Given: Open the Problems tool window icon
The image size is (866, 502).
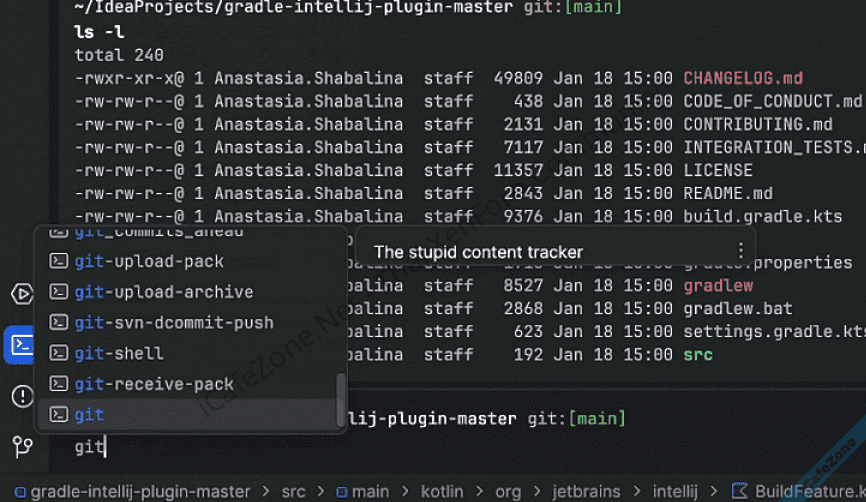Looking at the screenshot, I should coord(21,396).
